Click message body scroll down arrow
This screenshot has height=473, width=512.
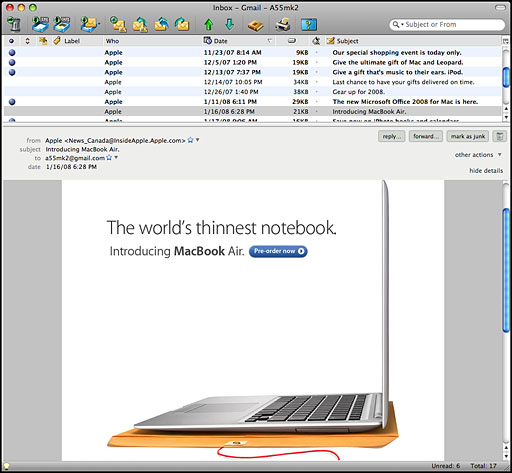(506, 456)
